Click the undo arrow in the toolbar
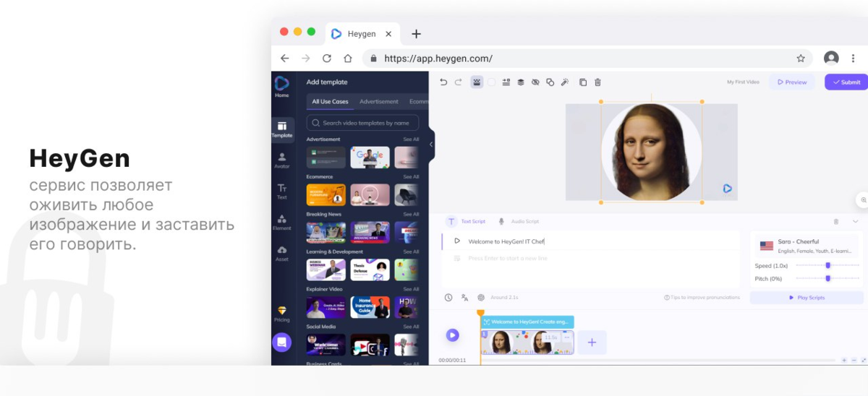The height and width of the screenshot is (396, 868). [443, 82]
